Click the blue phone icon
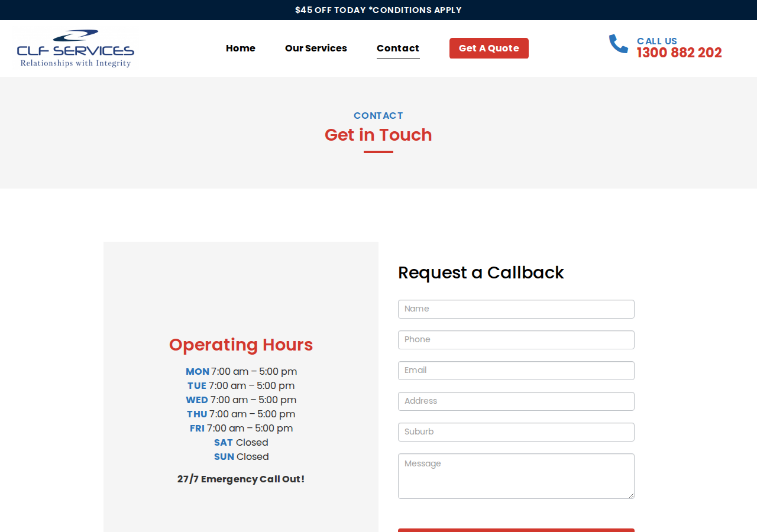 619,44
